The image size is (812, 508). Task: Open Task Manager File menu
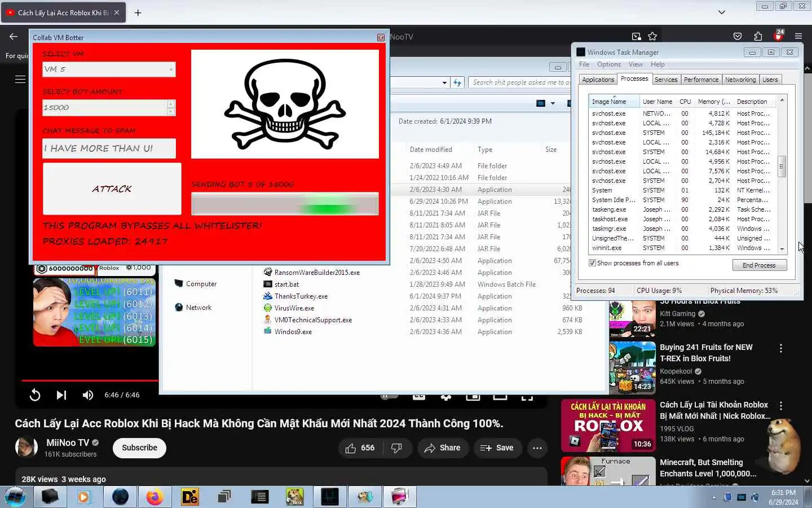click(584, 64)
